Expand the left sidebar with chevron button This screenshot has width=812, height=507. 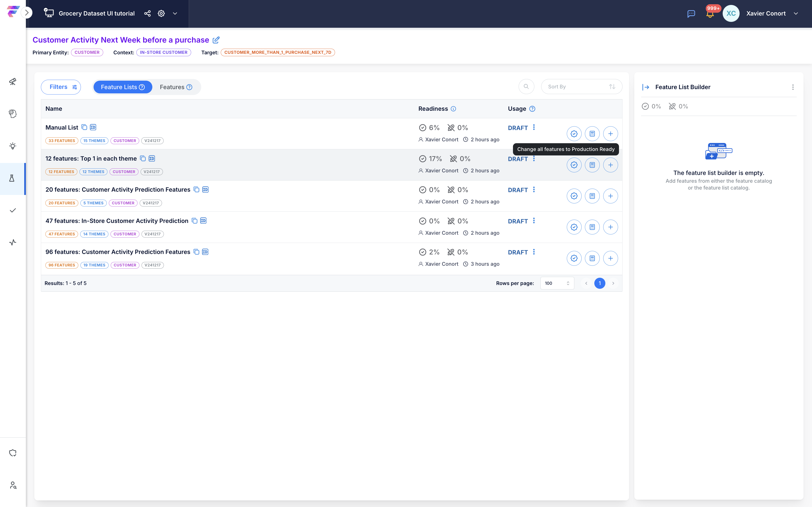point(27,13)
